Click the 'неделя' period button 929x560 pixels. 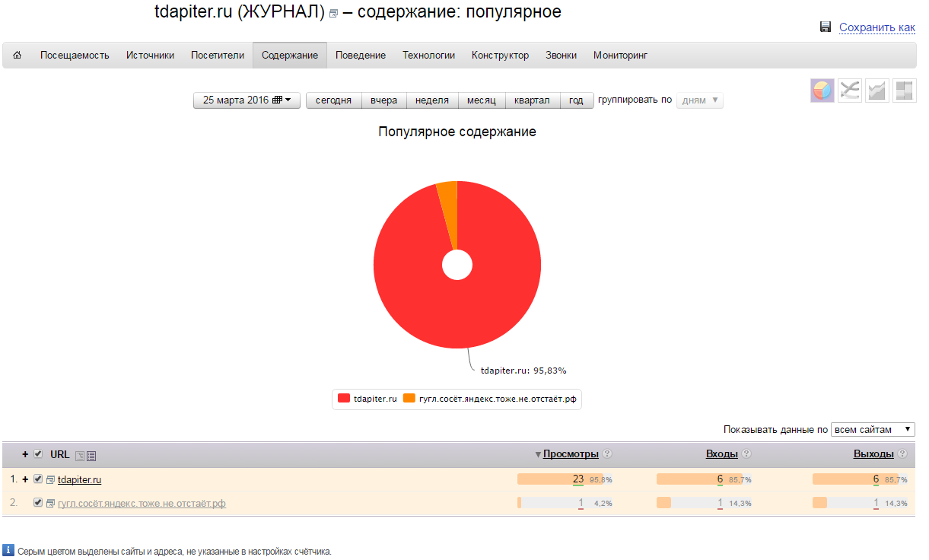pos(431,100)
